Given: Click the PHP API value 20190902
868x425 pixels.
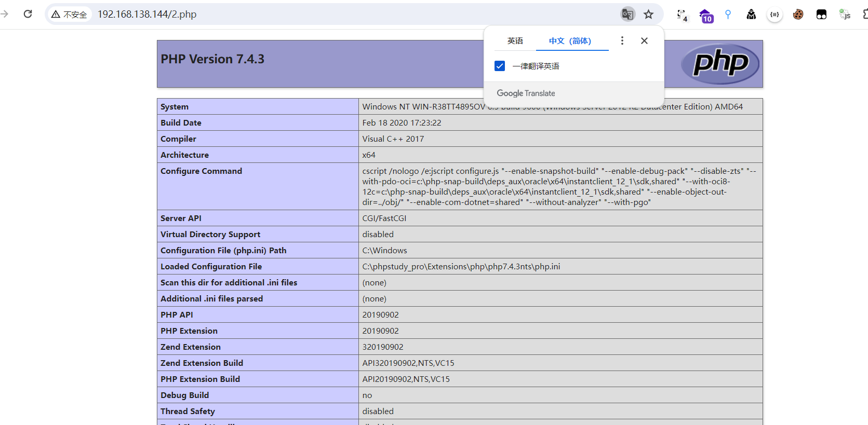Looking at the screenshot, I should click(381, 315).
